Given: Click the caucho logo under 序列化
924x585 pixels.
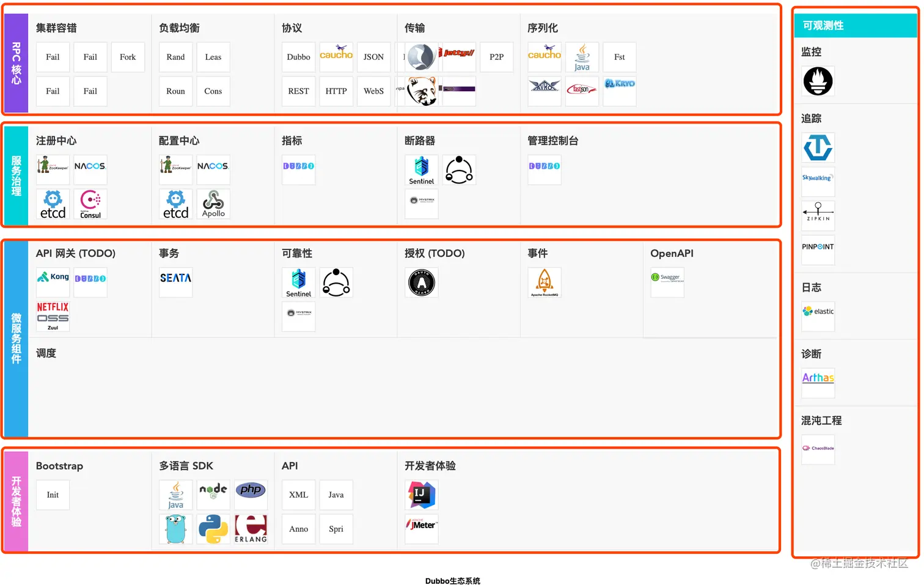Looking at the screenshot, I should click(x=544, y=57).
